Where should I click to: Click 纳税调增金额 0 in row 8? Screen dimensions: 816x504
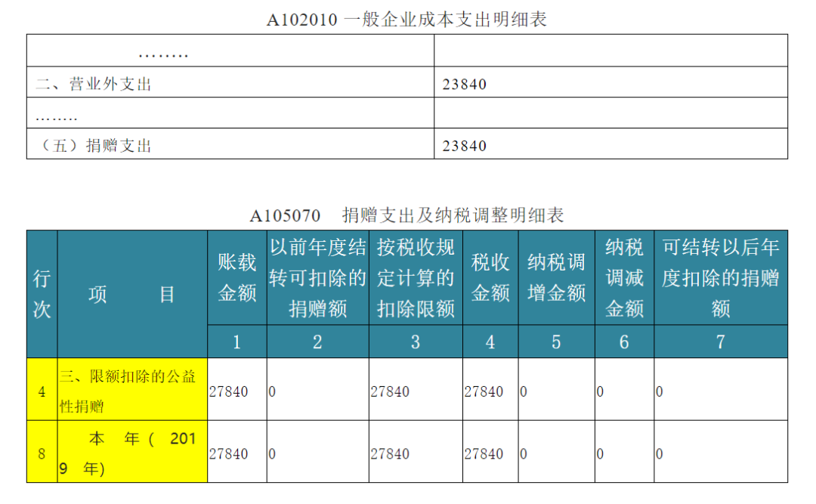click(x=524, y=454)
